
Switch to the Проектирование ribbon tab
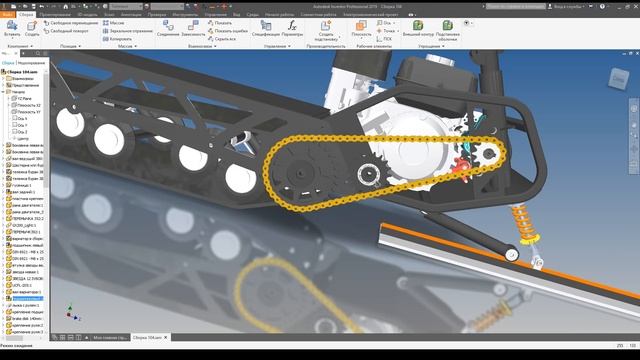(x=55, y=14)
